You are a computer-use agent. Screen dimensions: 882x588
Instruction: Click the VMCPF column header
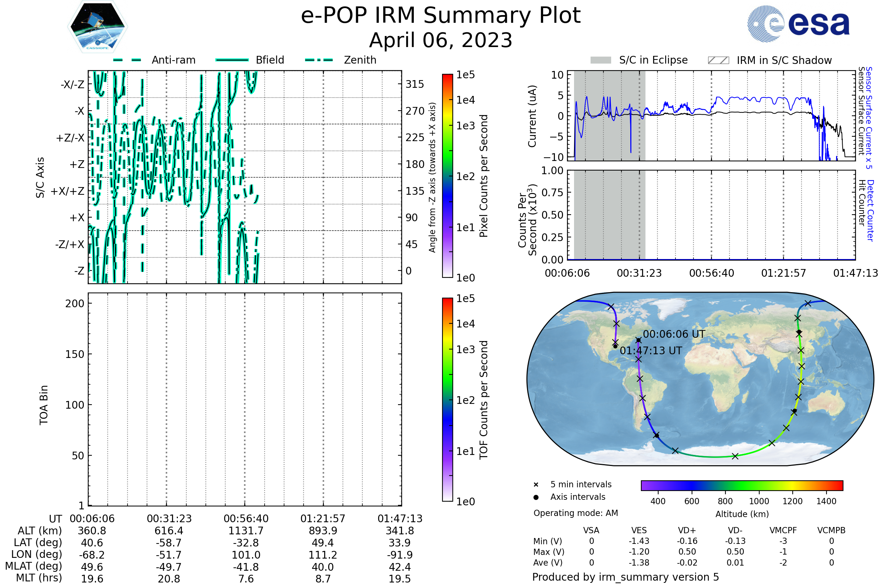(783, 530)
